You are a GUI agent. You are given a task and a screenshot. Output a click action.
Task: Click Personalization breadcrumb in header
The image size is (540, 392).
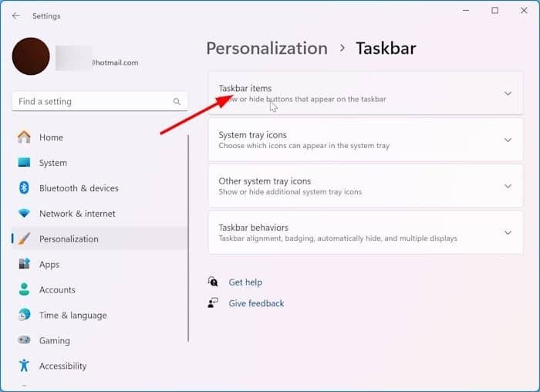pos(267,48)
